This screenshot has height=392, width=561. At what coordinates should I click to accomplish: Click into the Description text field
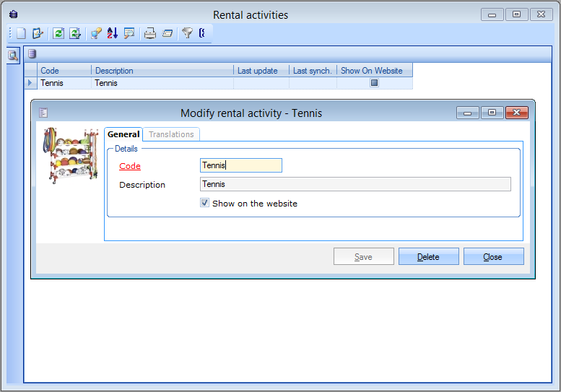point(355,184)
